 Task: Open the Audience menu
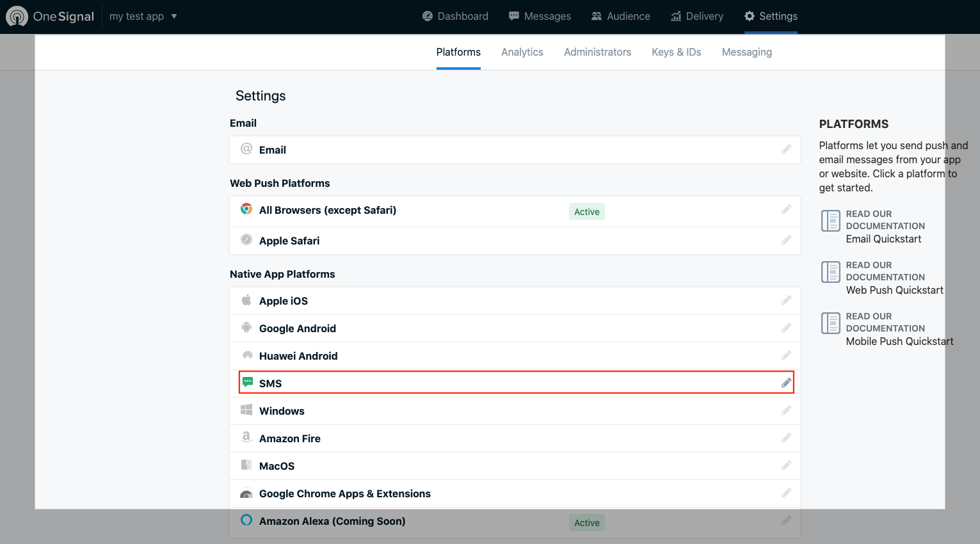(620, 16)
